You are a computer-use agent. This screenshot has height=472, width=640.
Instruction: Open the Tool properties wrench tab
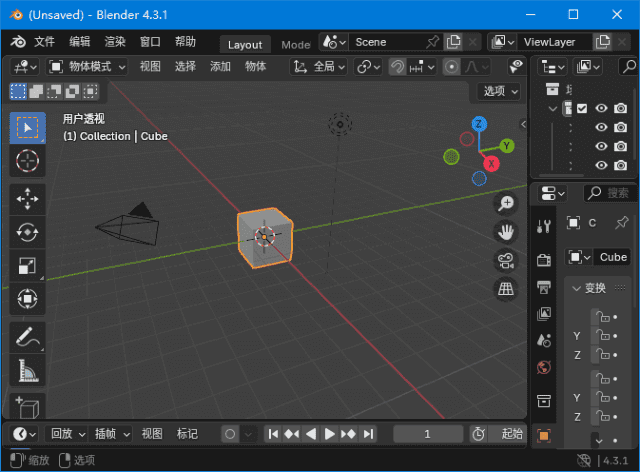pos(544,226)
